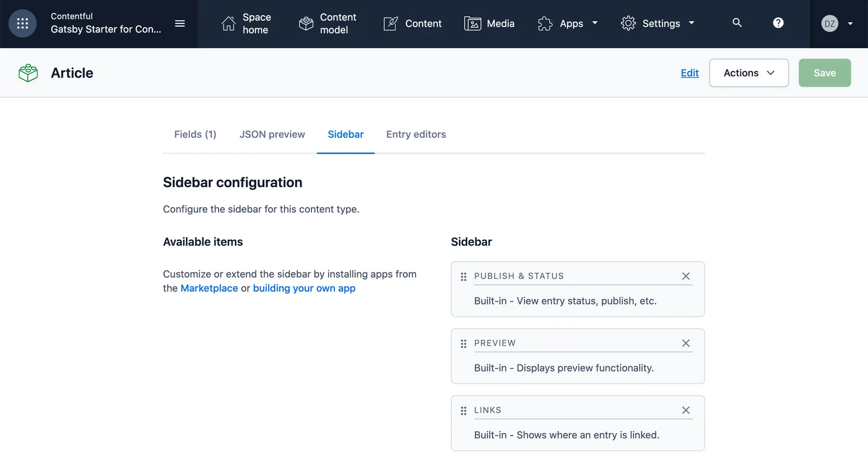
Task: Click the Publish & Status drag handle
Action: coord(463,277)
